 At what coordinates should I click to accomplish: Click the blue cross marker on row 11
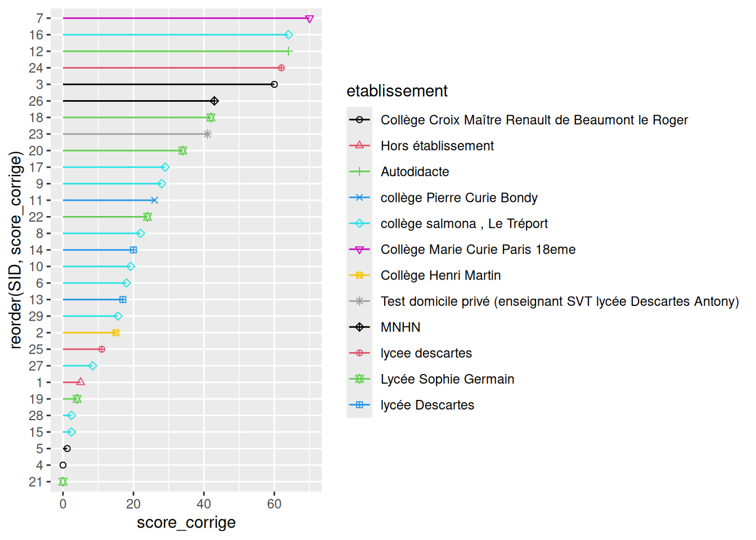155,200
